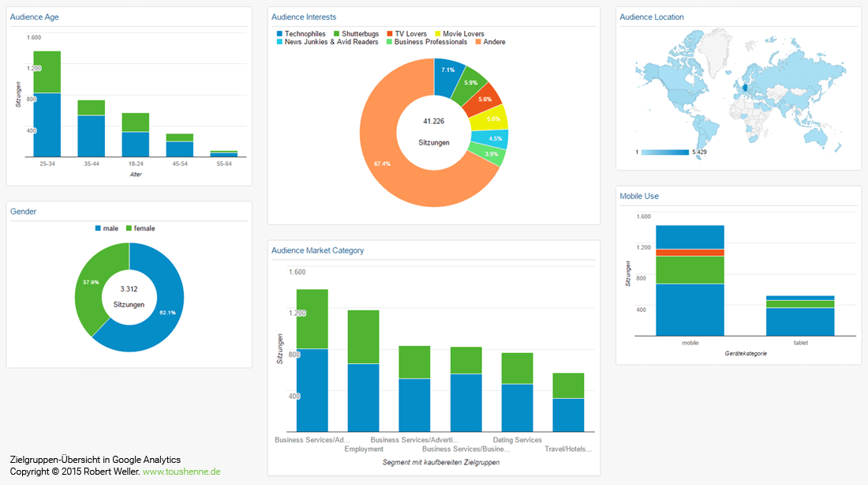
Task: Click the TV Lovers legend swatch
Action: coord(391,34)
